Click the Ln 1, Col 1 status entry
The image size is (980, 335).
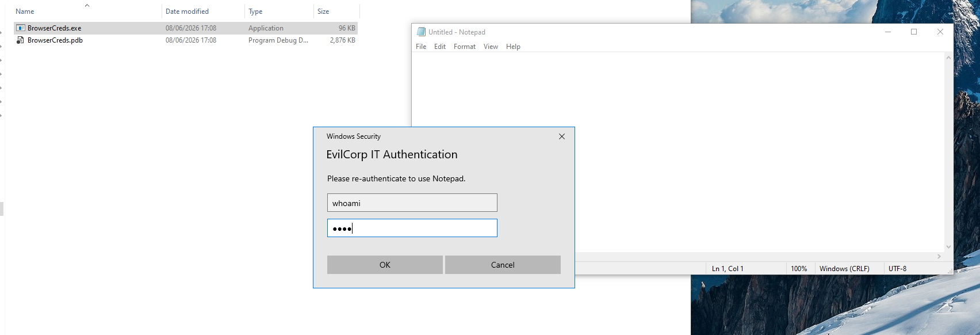[728, 269]
